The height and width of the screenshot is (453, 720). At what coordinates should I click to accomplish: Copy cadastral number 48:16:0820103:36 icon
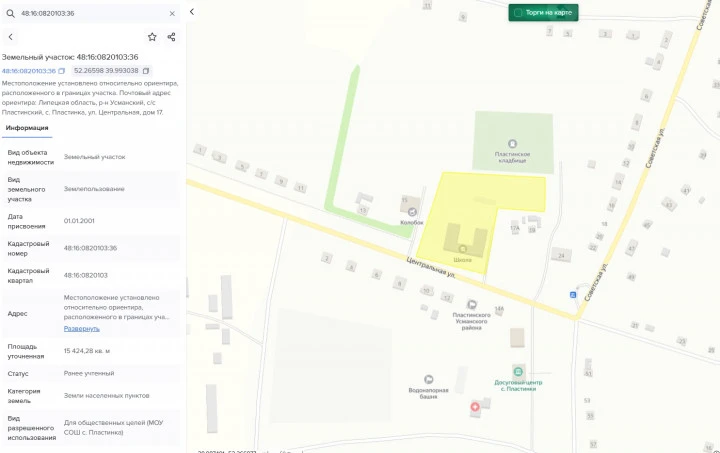(x=62, y=71)
